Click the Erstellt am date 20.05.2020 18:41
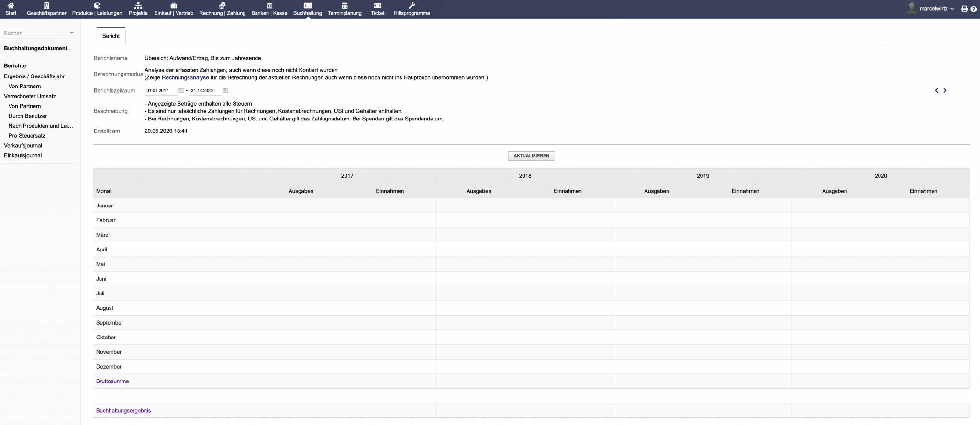 166,131
